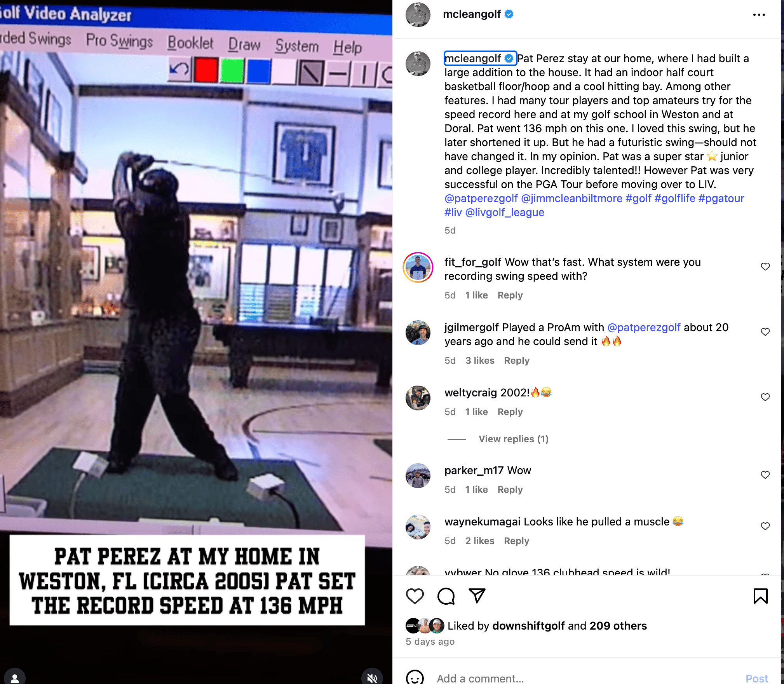Open the comment bubble icon

pyautogui.click(x=446, y=596)
